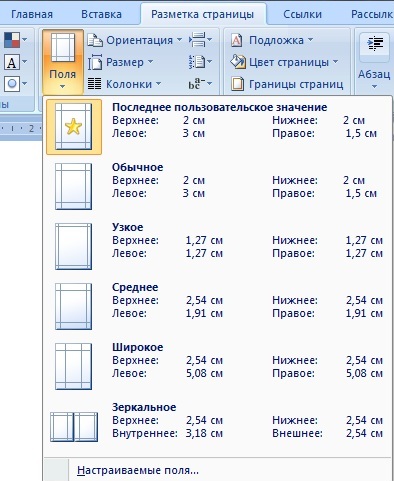Click the Среднее page thumbnail icon
This screenshot has width=394, height=481.
[73, 306]
